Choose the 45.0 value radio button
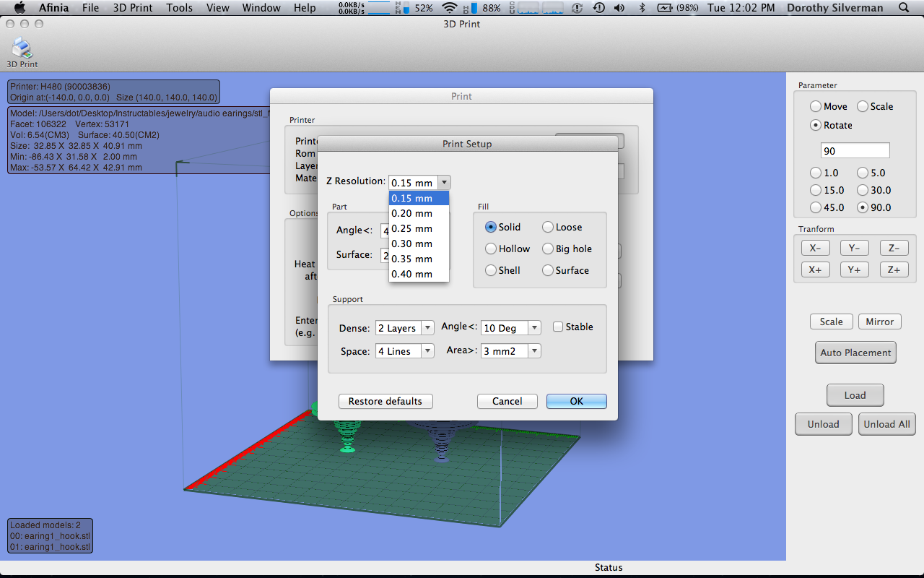The width and height of the screenshot is (924, 578). pyautogui.click(x=816, y=207)
